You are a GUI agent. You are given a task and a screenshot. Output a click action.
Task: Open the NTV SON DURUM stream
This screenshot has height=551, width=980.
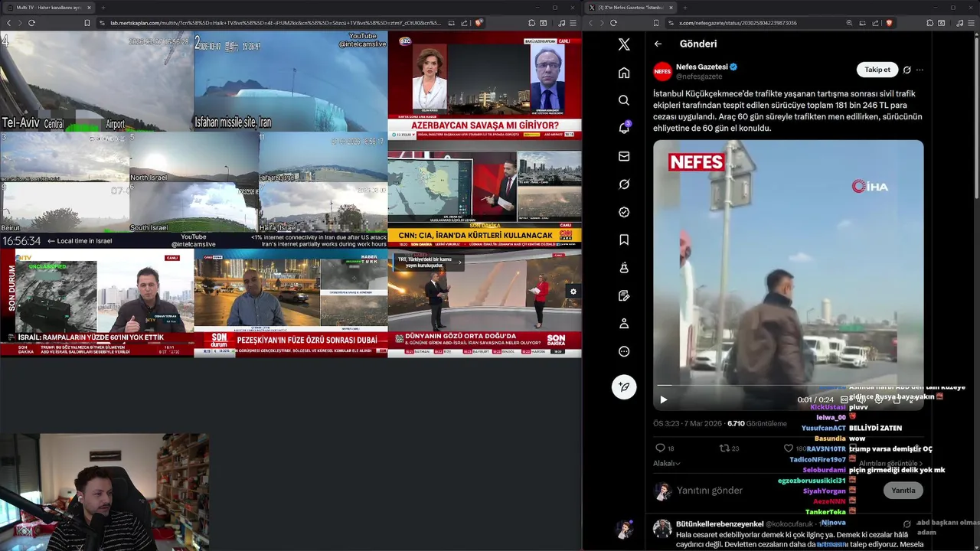[96, 303]
